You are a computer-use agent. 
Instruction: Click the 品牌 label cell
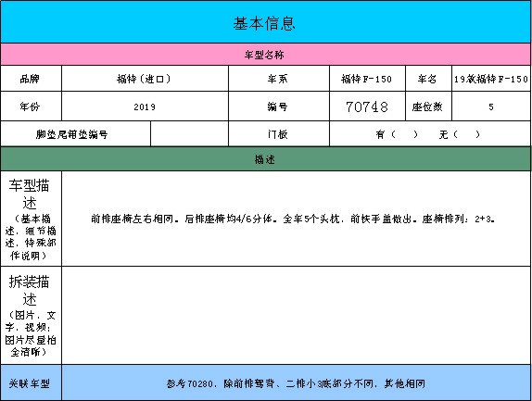click(x=31, y=79)
